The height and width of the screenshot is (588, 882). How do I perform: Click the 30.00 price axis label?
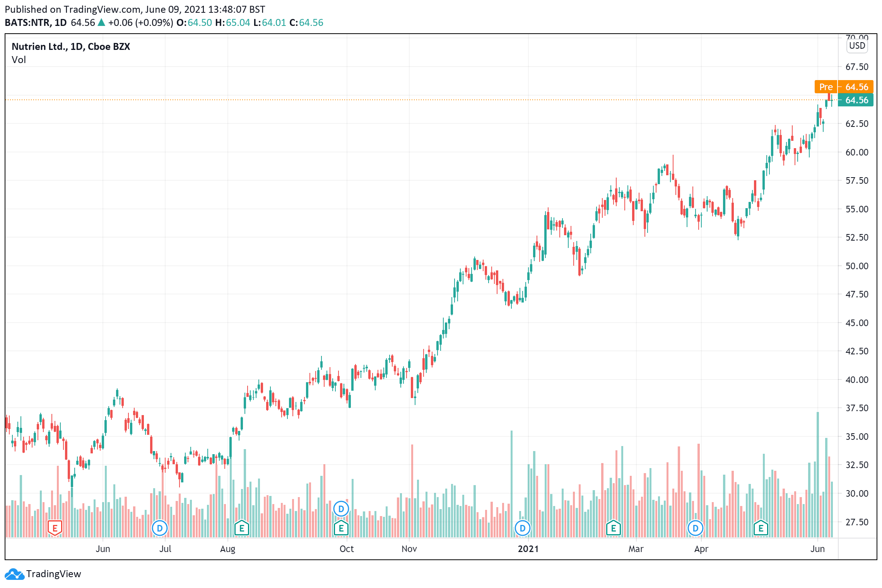coord(857,494)
